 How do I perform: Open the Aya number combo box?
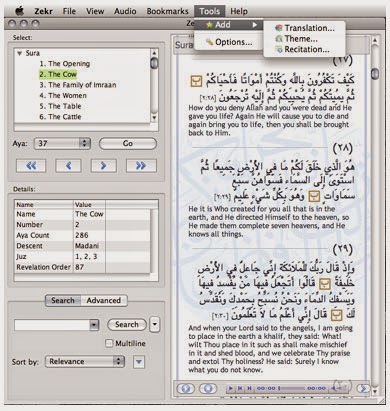pyautogui.click(x=62, y=144)
